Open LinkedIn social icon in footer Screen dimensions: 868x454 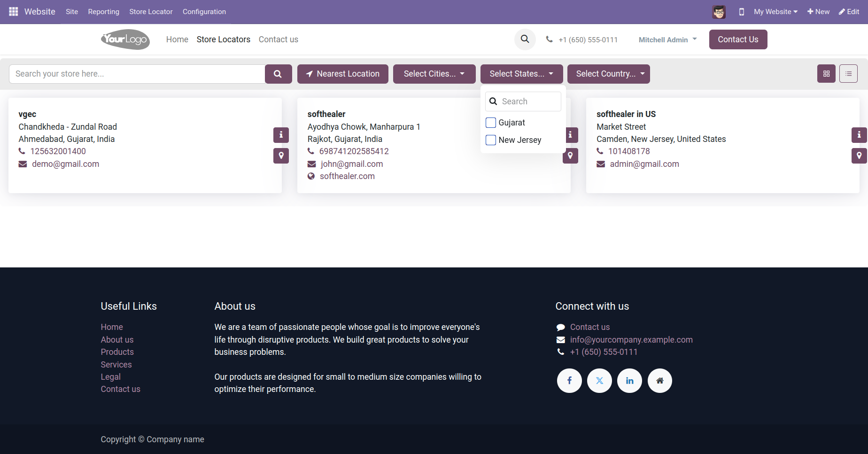(629, 381)
